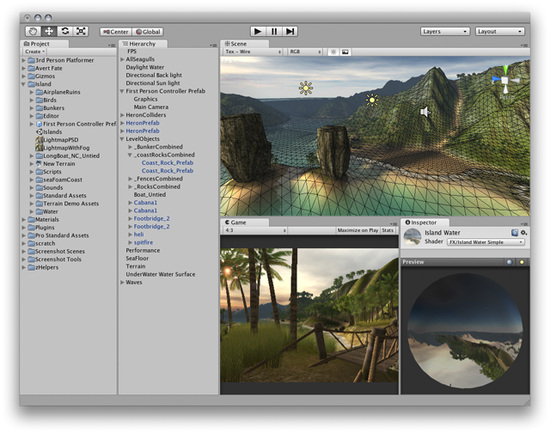550x433 pixels.
Task: Open the Inspector gear settings icon
Action: [x=524, y=232]
